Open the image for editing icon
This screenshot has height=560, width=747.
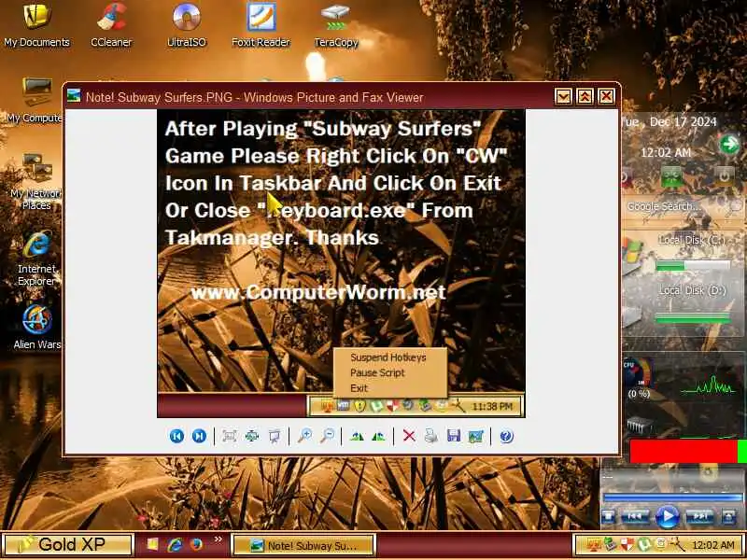tap(476, 436)
